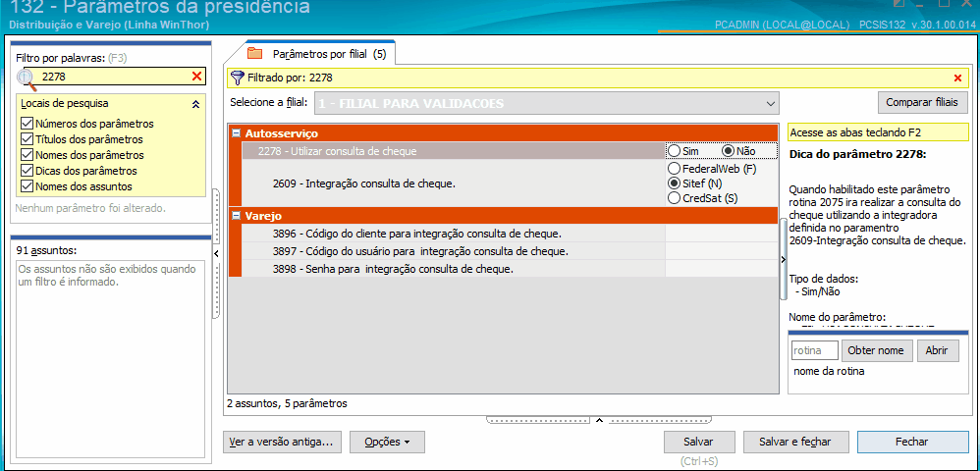Click the Abrir button
This screenshot has width=980, height=471.
[938, 350]
